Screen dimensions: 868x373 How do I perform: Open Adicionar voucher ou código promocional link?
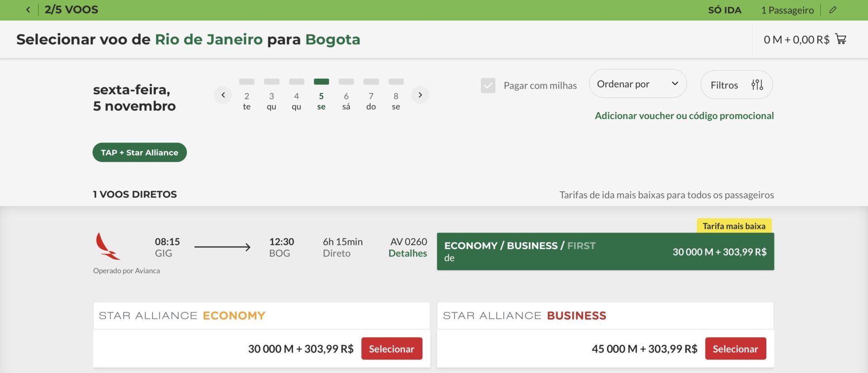click(684, 116)
